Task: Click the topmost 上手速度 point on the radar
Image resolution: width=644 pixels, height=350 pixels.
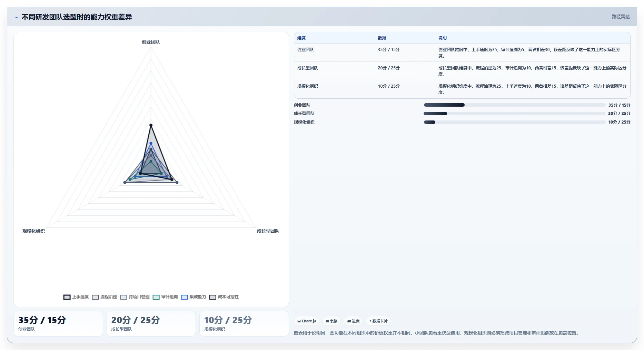Action: pyautogui.click(x=151, y=125)
